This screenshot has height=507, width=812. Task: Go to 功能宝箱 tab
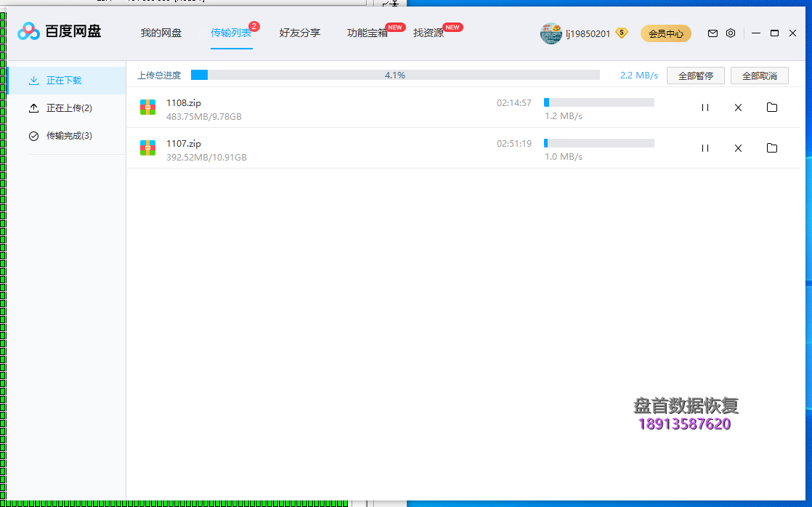click(x=367, y=33)
